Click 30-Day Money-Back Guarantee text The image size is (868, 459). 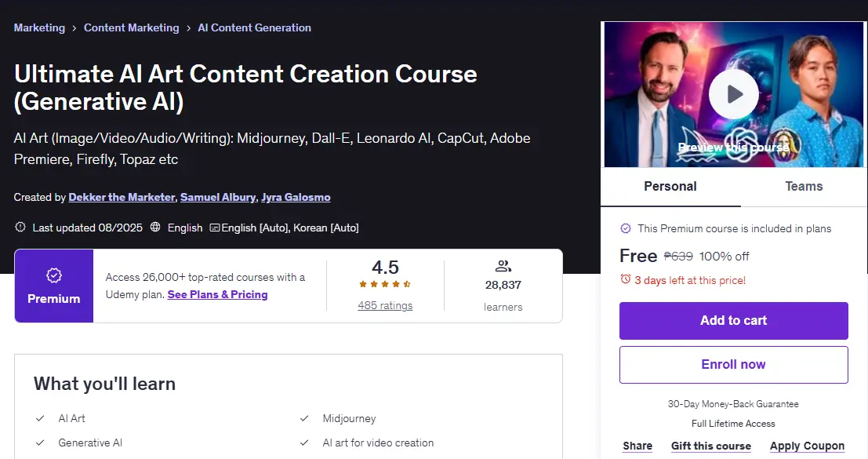click(x=733, y=404)
